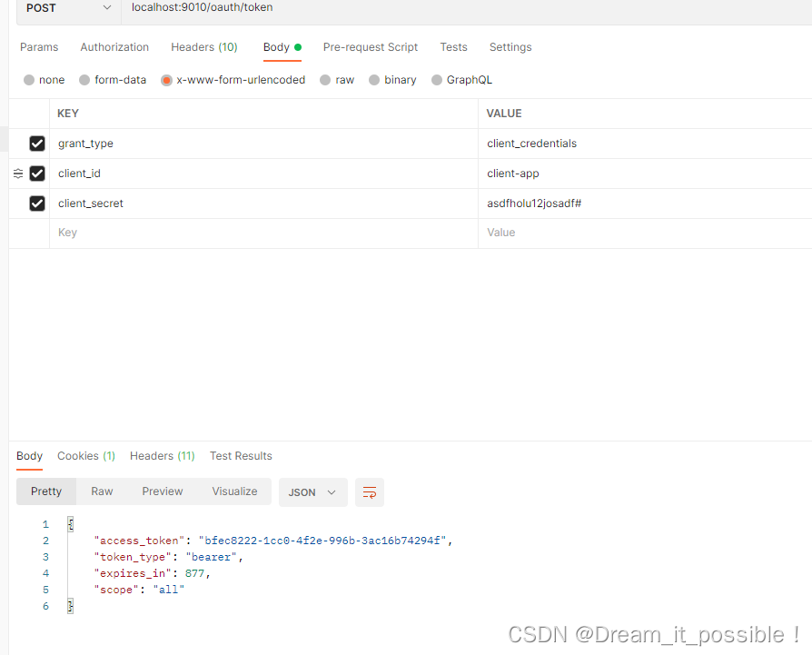Image resolution: width=812 pixels, height=655 pixels.
Task: Select the GraphQL body type radio
Action: [437, 80]
